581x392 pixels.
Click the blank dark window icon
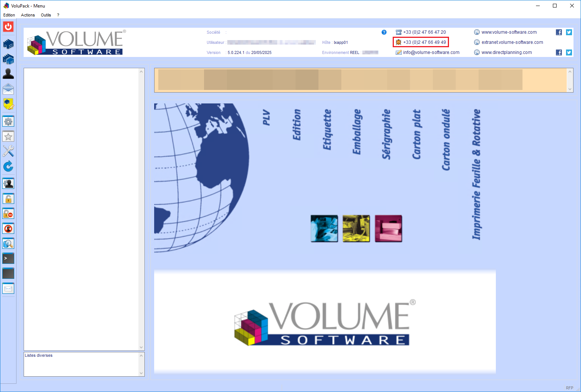(x=8, y=274)
